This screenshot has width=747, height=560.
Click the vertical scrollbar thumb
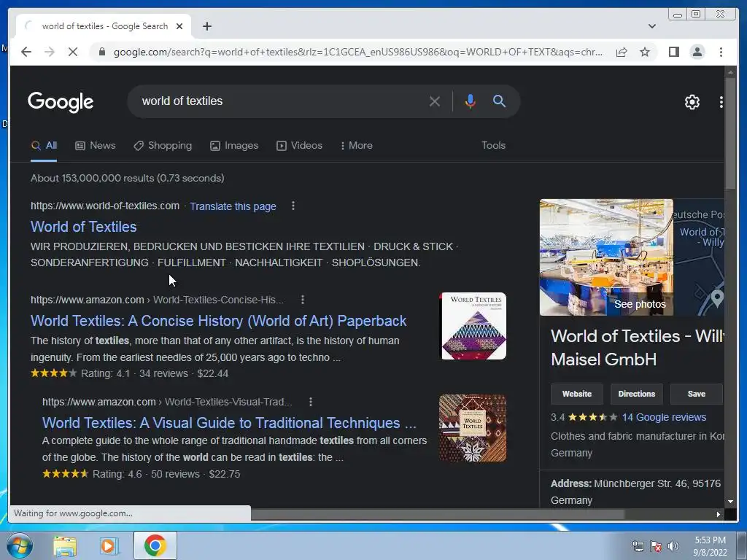[x=730, y=133]
